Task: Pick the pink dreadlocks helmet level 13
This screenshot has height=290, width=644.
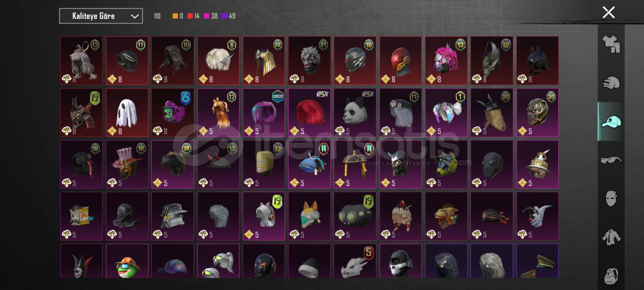Action: click(x=446, y=61)
